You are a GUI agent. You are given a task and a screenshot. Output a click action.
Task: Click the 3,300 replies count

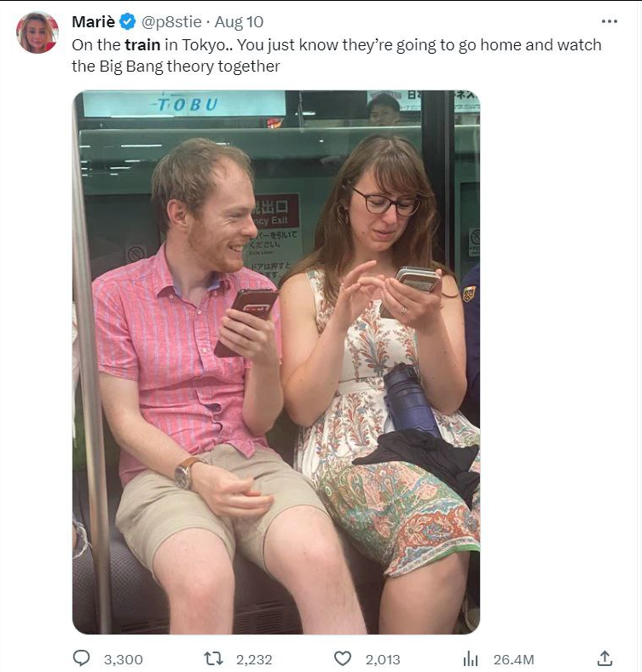pyautogui.click(x=123, y=659)
